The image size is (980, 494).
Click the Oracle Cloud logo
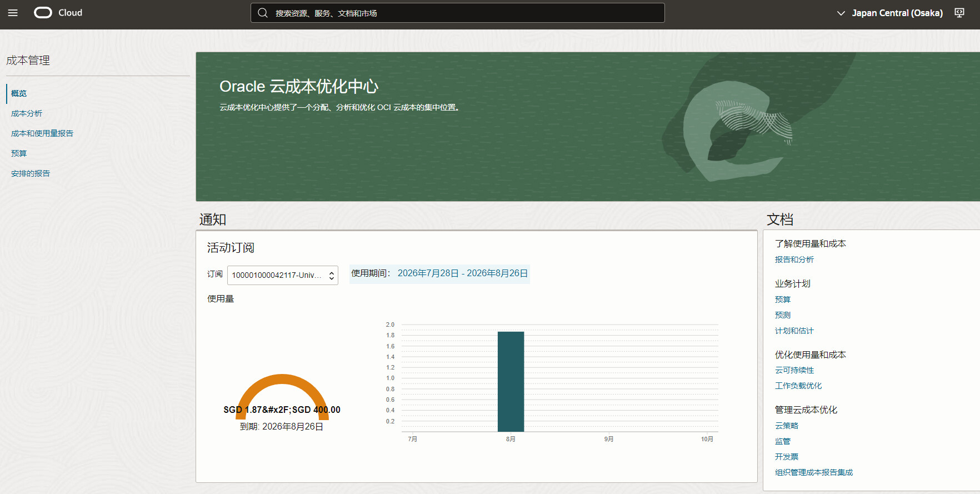tap(58, 13)
